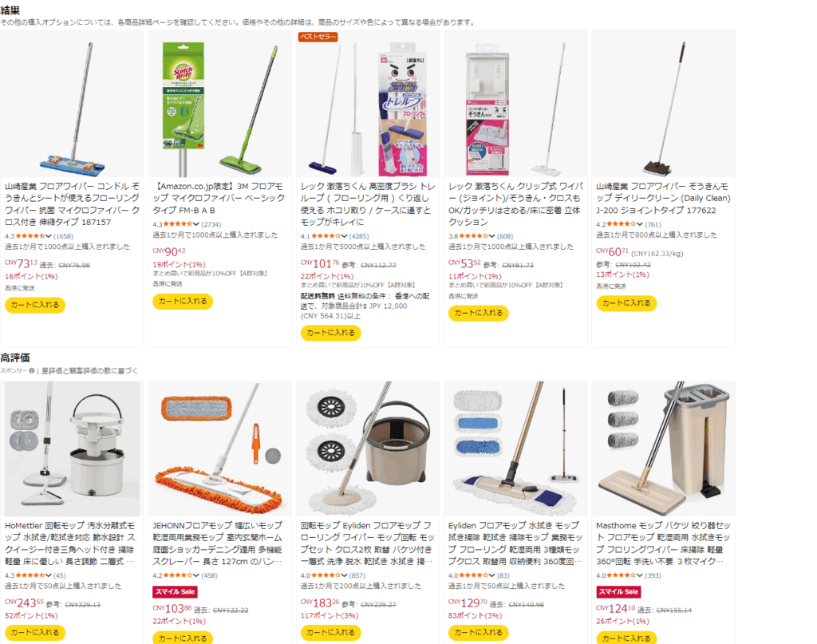Click the 4285 reviews count for Lec mop
The width and height of the screenshot is (817, 644).
pyautogui.click(x=359, y=236)
